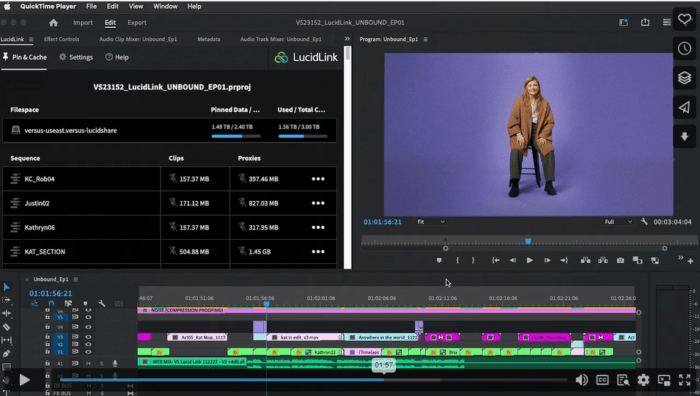Open the Fit zoom level dropdown

point(431,222)
